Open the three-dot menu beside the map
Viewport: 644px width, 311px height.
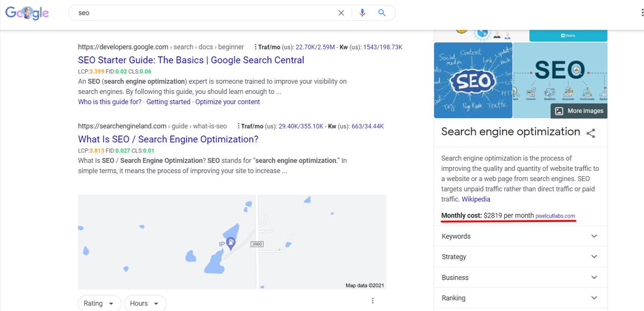coord(372,300)
